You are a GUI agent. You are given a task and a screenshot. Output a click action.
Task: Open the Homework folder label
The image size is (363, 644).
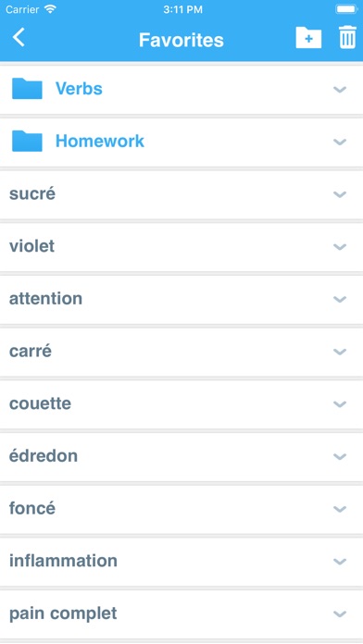[x=100, y=141]
